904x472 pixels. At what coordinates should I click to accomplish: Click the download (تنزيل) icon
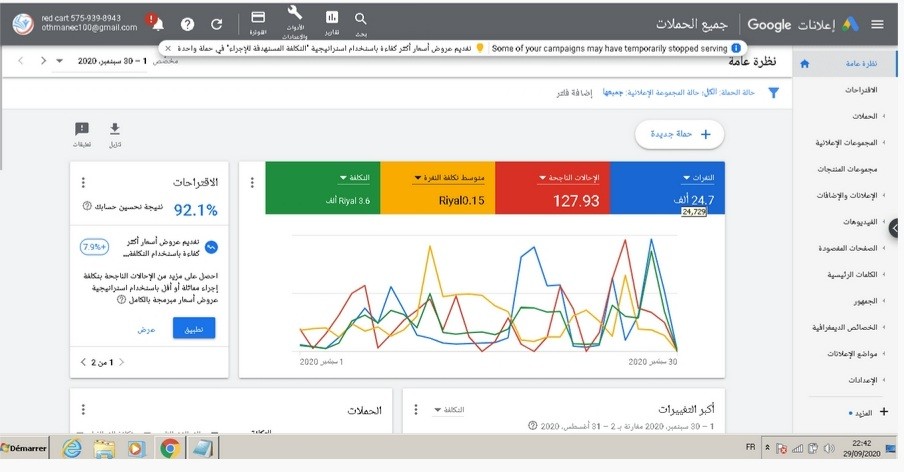(115, 129)
